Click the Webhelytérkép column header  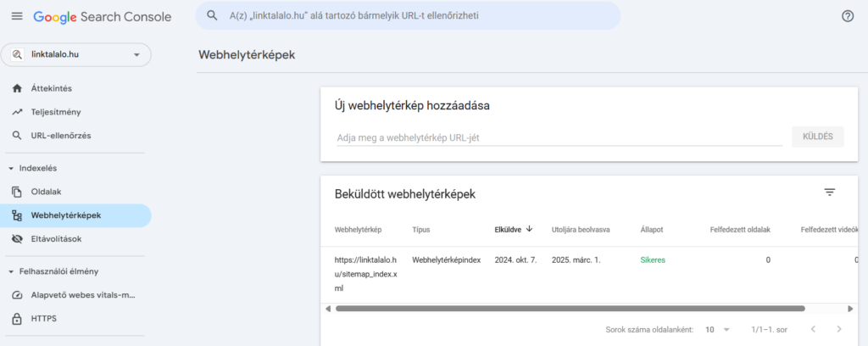tap(359, 230)
